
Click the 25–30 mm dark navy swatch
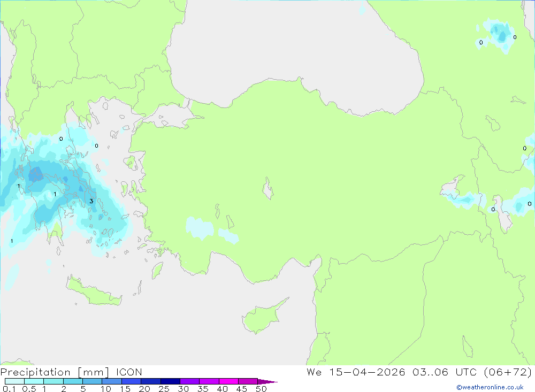pyautogui.click(x=170, y=381)
